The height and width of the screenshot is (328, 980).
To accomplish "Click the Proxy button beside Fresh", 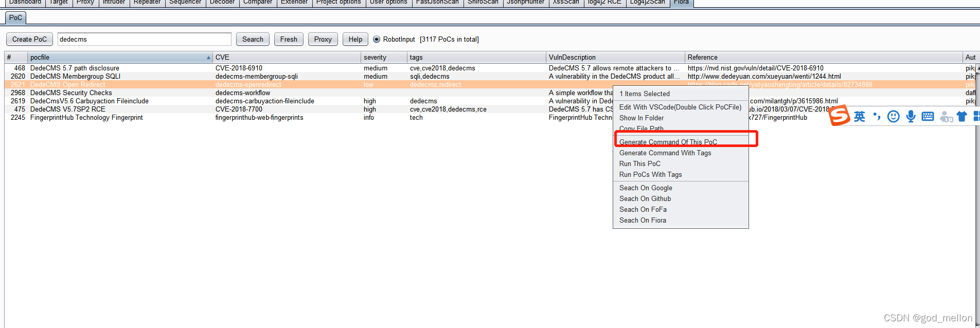I will point(323,39).
